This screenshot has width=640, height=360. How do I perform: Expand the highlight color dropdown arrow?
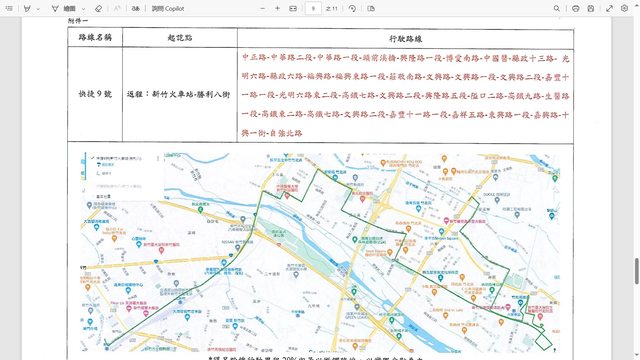point(38,9)
